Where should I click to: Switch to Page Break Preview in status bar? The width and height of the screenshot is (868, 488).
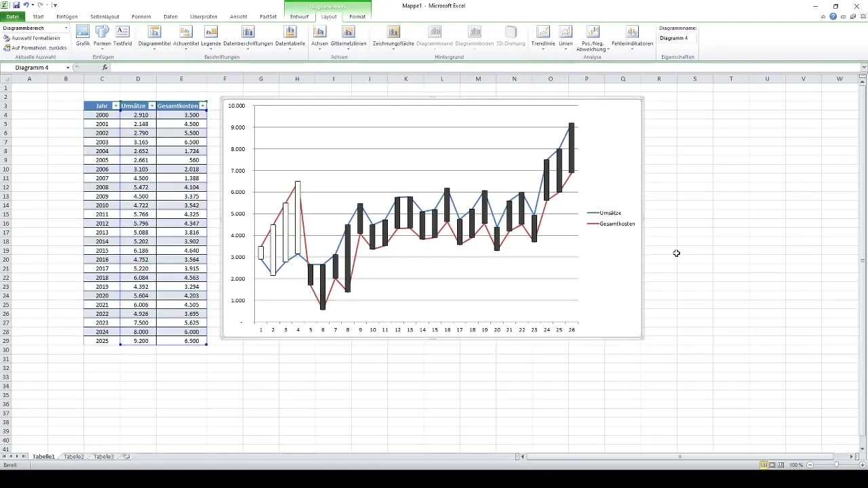781,465
